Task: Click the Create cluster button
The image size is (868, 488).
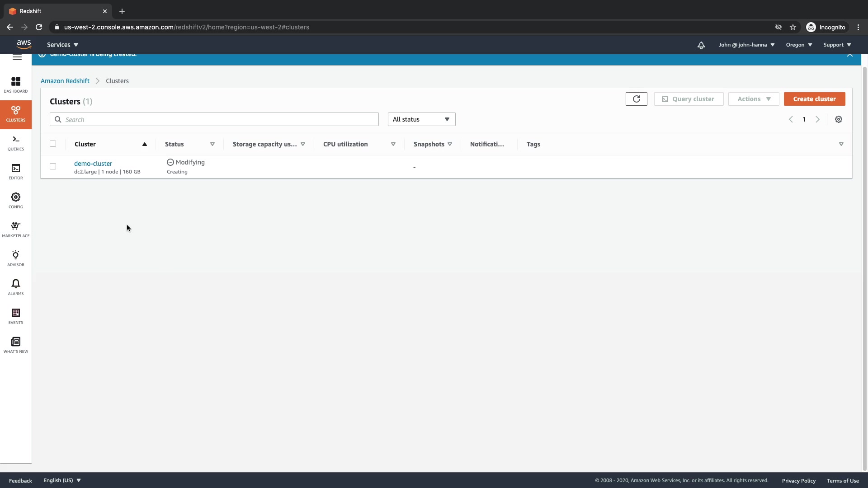Action: [x=814, y=99]
